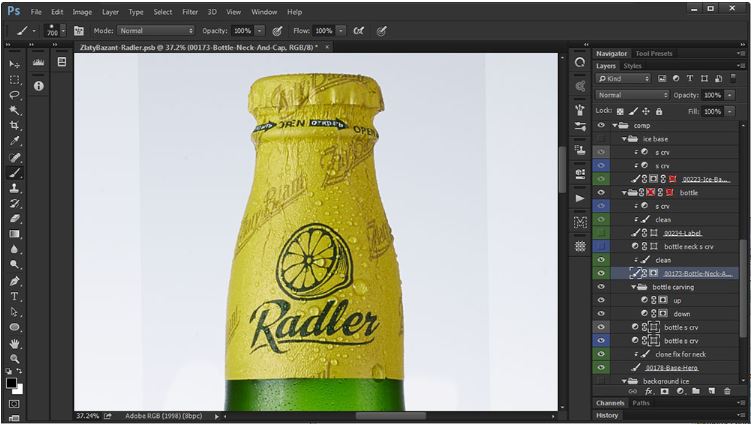Screen dimensions: 751x425
Task: Select the Gradient tool
Action: (14, 234)
